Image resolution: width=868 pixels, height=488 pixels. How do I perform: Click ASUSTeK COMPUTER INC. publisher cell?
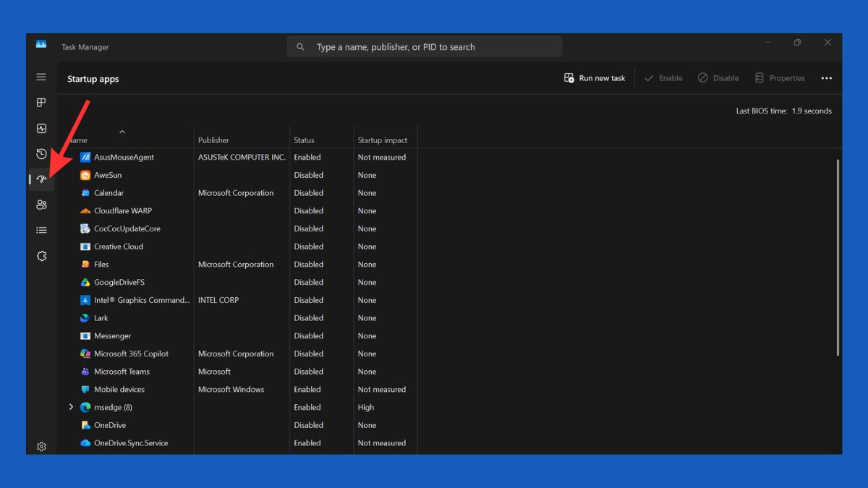point(242,157)
